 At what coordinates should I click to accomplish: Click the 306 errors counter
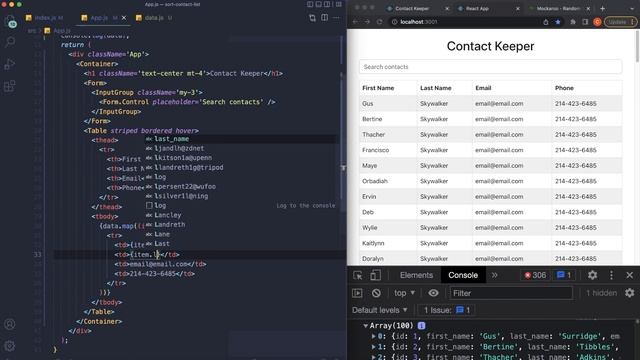[x=535, y=276]
